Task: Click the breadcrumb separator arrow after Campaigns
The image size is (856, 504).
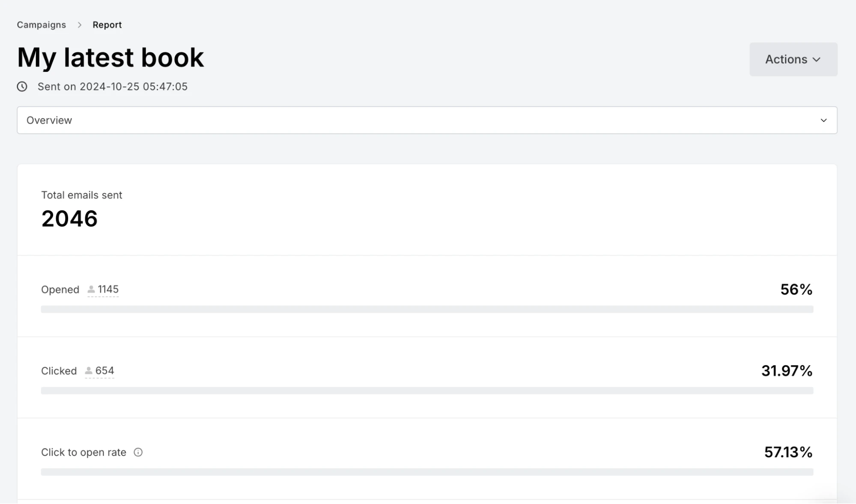Action: pos(80,25)
